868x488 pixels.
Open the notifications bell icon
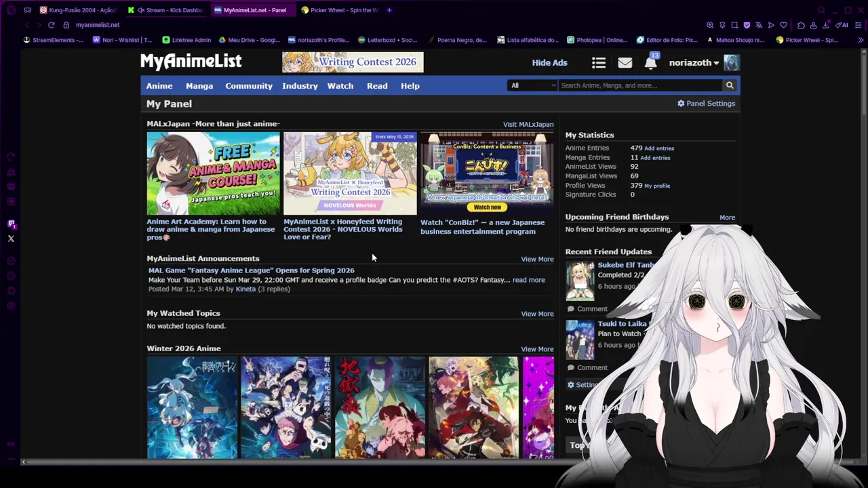(650, 62)
